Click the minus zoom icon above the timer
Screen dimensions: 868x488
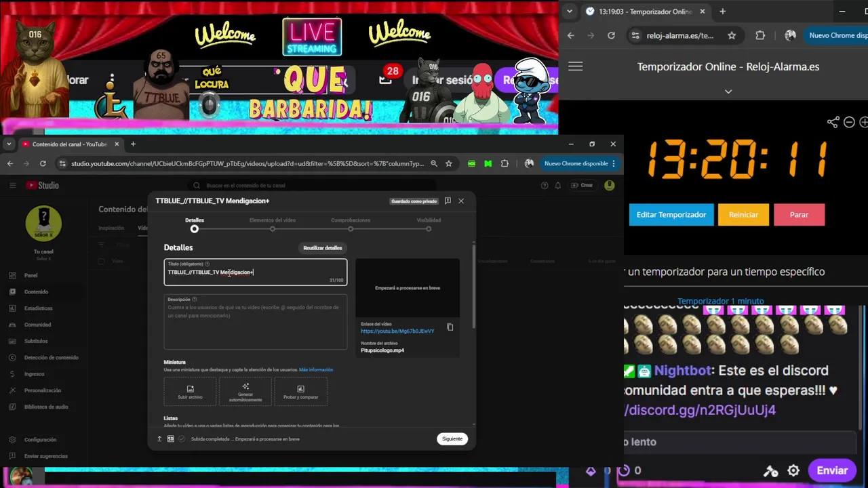[x=849, y=122]
